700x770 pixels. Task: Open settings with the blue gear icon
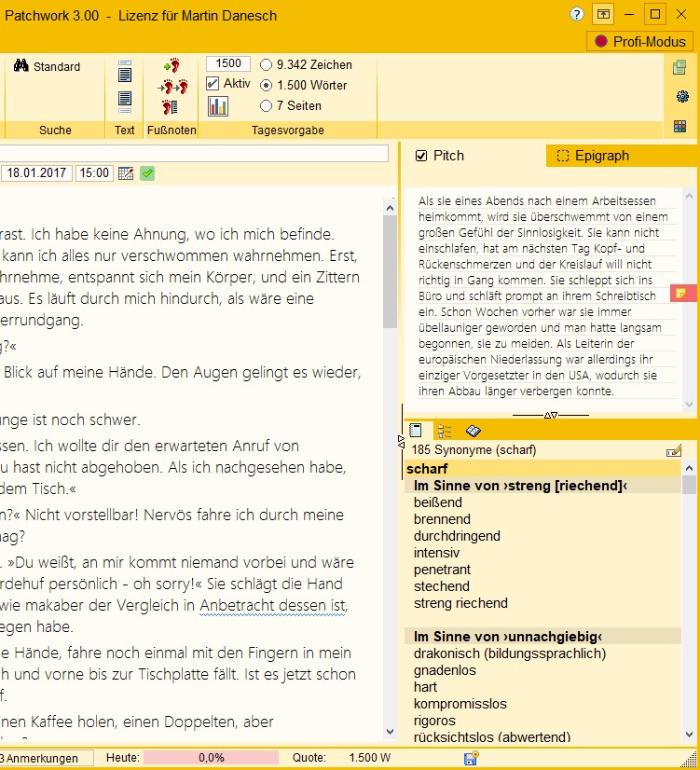682,96
